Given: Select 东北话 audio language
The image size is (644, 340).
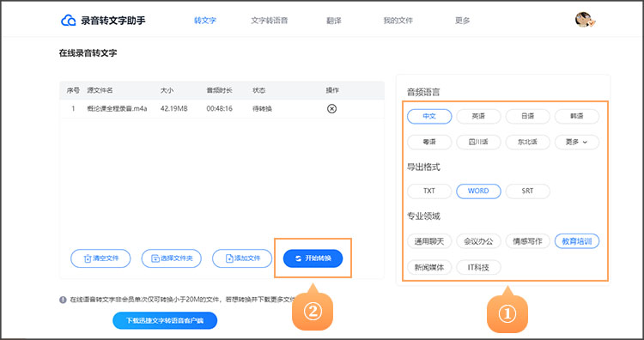Looking at the screenshot, I should pyautogui.click(x=528, y=142).
